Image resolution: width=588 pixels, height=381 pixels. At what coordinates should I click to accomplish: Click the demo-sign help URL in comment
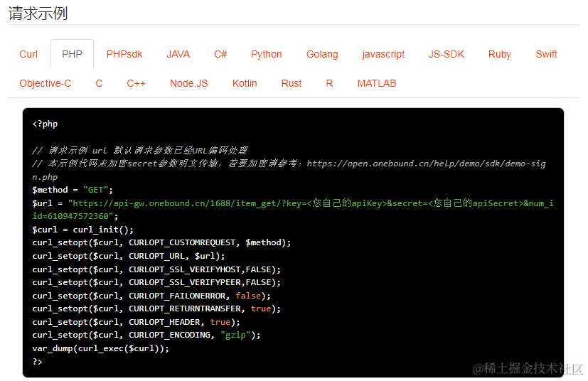coord(426,163)
